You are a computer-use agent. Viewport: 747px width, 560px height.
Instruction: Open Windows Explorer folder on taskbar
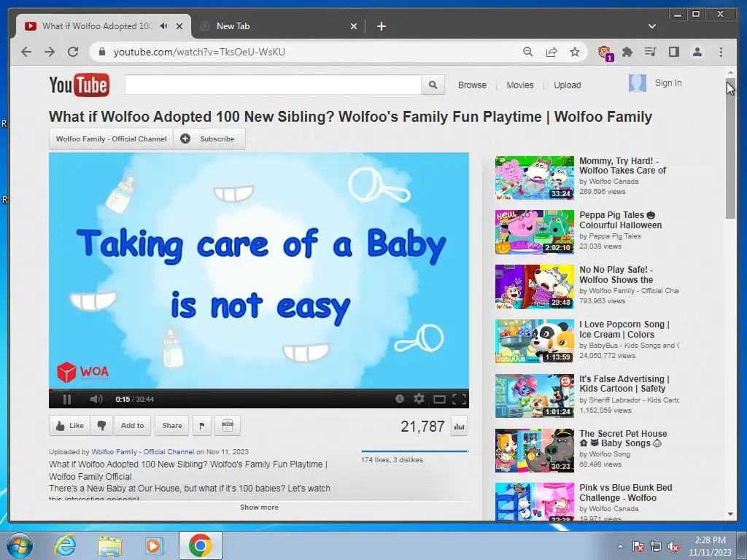(110, 546)
